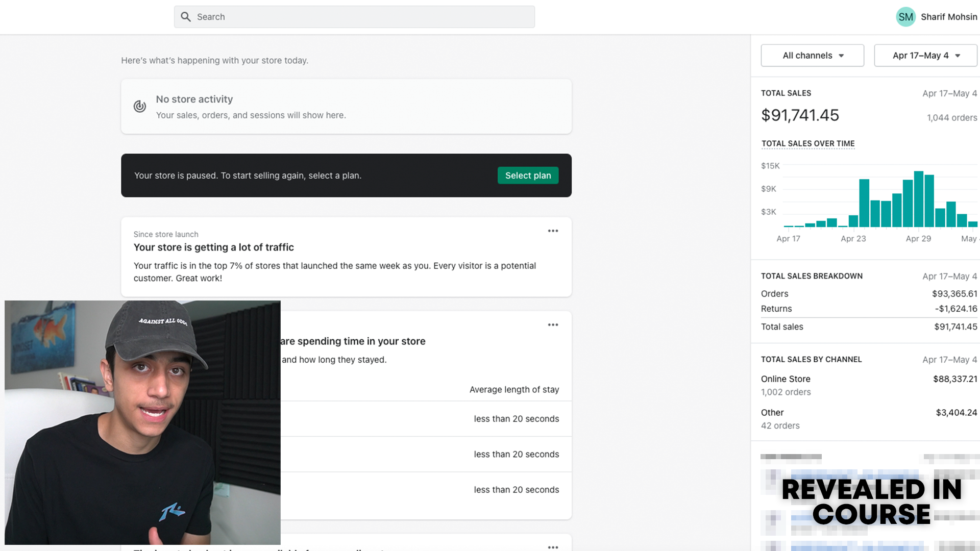Image resolution: width=980 pixels, height=551 pixels.
Task: Open the Apr 17–May 4 date dropdown
Action: [925, 56]
